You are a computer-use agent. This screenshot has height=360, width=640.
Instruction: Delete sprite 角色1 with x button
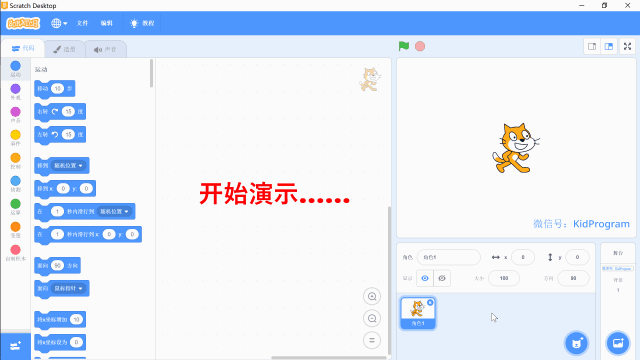pos(430,302)
